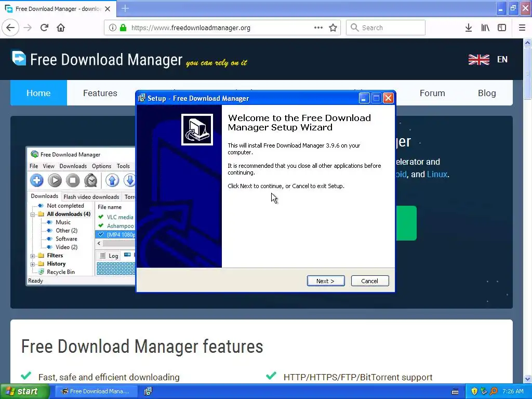Screen dimensions: 532x399
Task: Switch to Free Download Manager taskbar item
Action: (x=96, y=391)
